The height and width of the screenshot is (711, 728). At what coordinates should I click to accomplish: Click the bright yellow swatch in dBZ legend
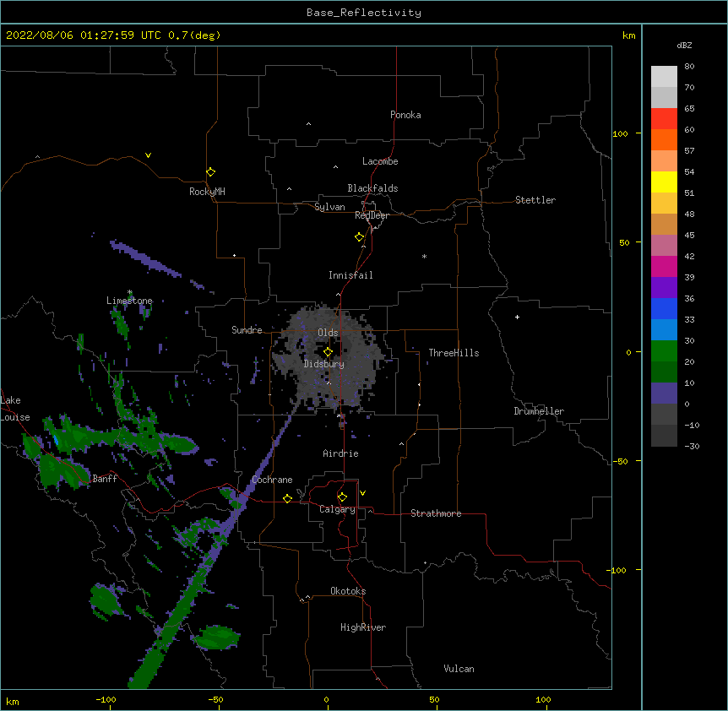[664, 182]
